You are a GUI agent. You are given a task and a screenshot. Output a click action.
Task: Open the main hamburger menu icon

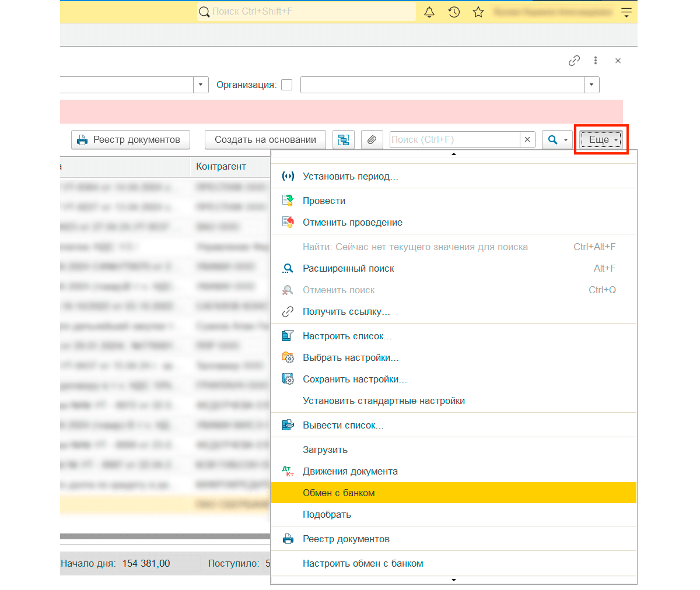click(x=626, y=12)
